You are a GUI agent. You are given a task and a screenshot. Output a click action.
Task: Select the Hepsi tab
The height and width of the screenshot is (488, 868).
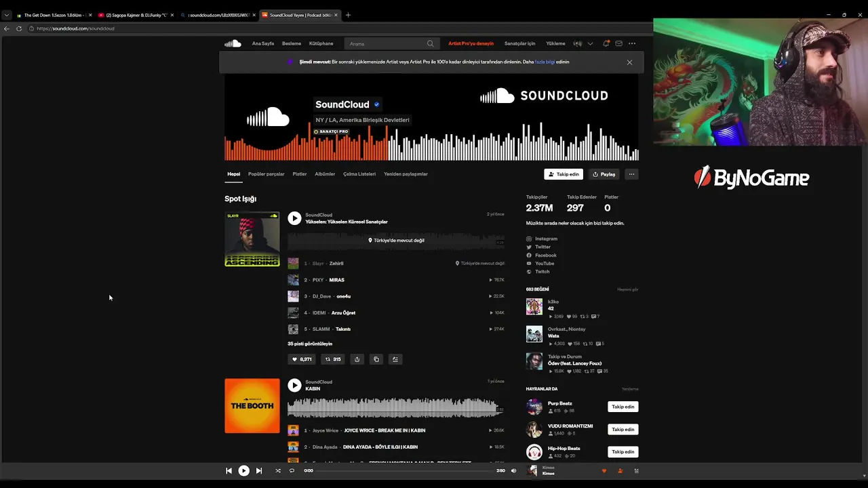coord(233,174)
